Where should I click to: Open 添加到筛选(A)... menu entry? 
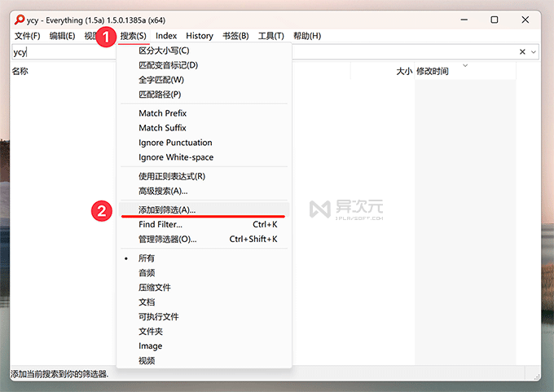[167, 209]
